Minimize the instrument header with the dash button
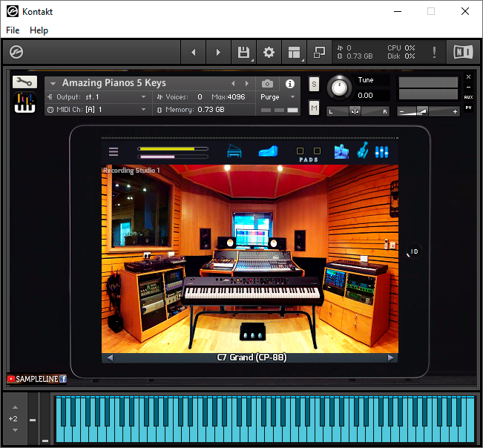The height and width of the screenshot is (448, 483). click(468, 87)
